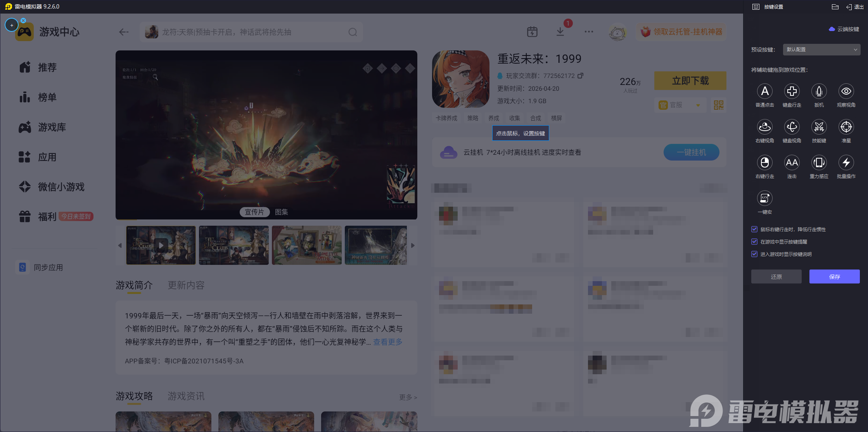Image resolution: width=868 pixels, height=432 pixels.
Task: Open the 预设按键 默认配置 dropdown
Action: coord(821,50)
